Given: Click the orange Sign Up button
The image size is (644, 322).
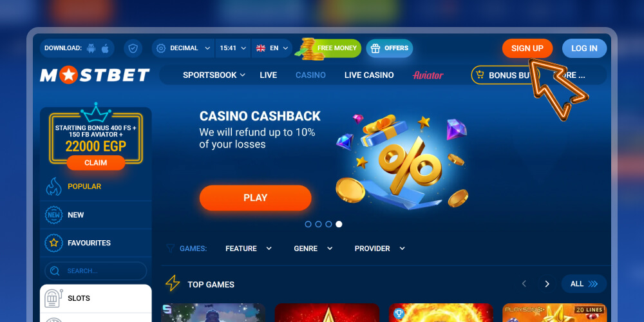Looking at the screenshot, I should pyautogui.click(x=527, y=48).
